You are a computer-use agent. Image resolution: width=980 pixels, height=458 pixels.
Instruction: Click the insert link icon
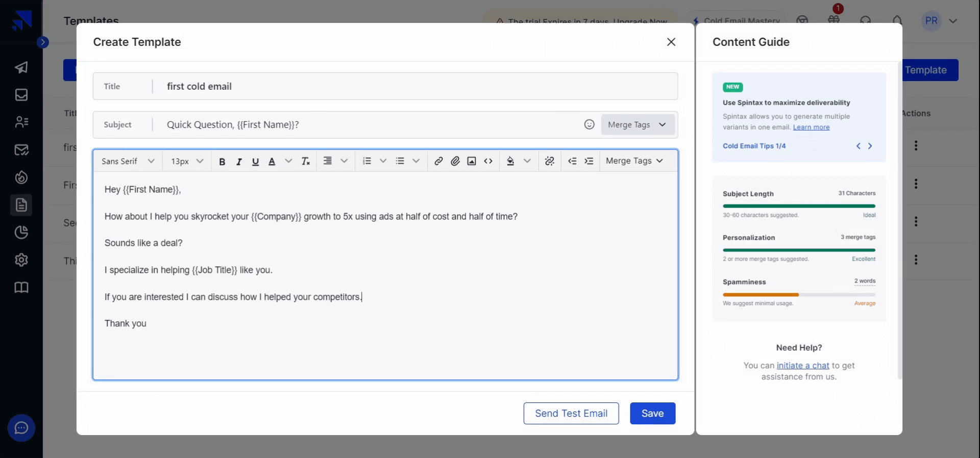[x=438, y=161]
